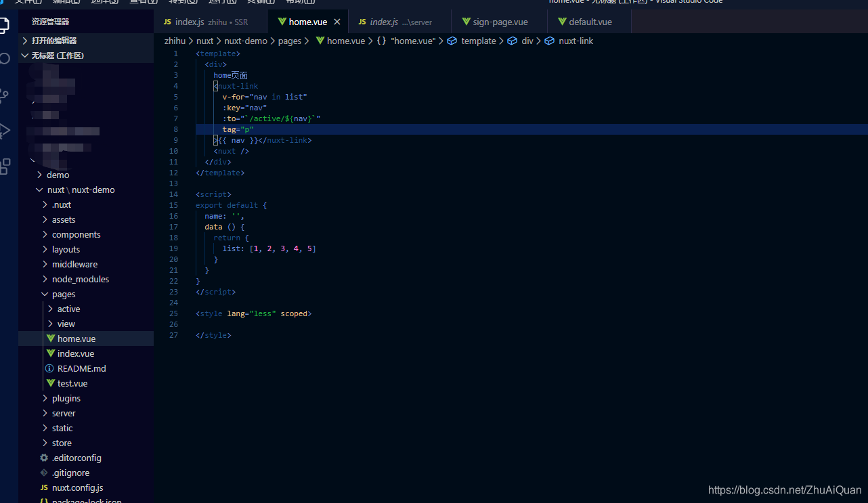Click the Vue icon beside test.vue in the tree
The image size is (868, 503).
pos(50,383)
